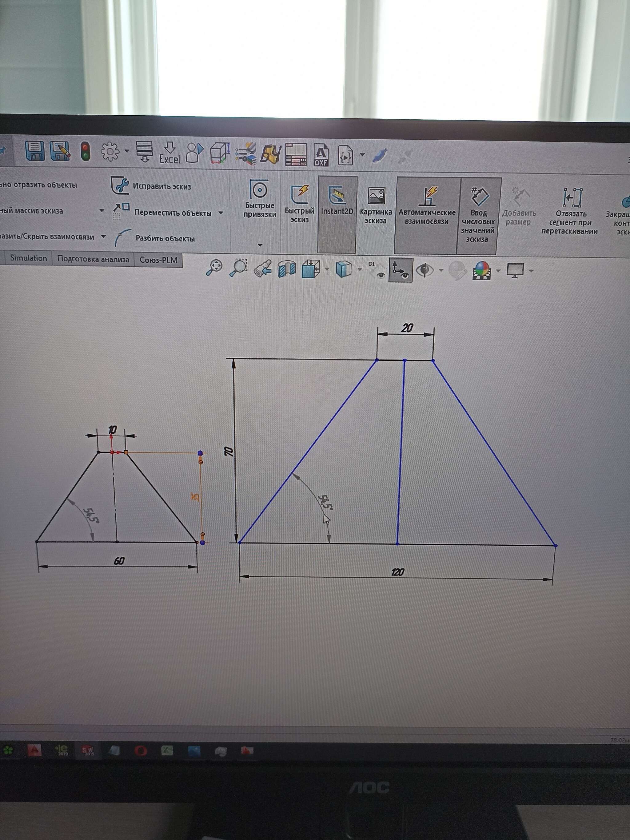This screenshot has height=840, width=630.
Task: Click the Zoom to Fit icon
Action: coord(214,267)
